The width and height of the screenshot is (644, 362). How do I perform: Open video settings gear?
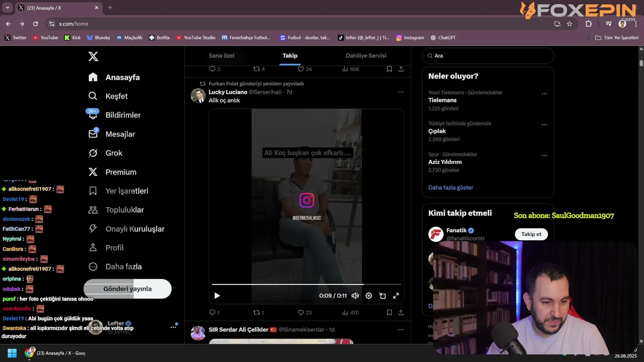[369, 296]
